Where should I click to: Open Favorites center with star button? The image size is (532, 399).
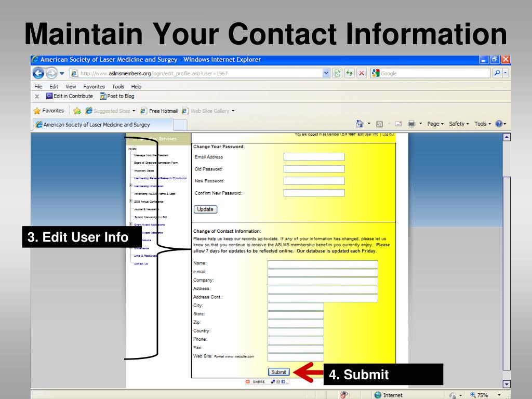pos(49,111)
